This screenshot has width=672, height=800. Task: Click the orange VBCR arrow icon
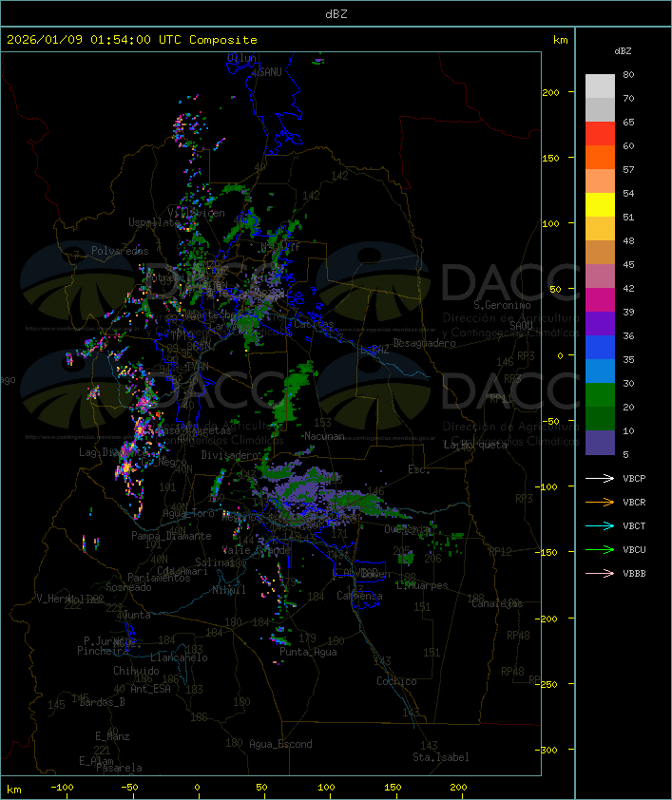(601, 503)
